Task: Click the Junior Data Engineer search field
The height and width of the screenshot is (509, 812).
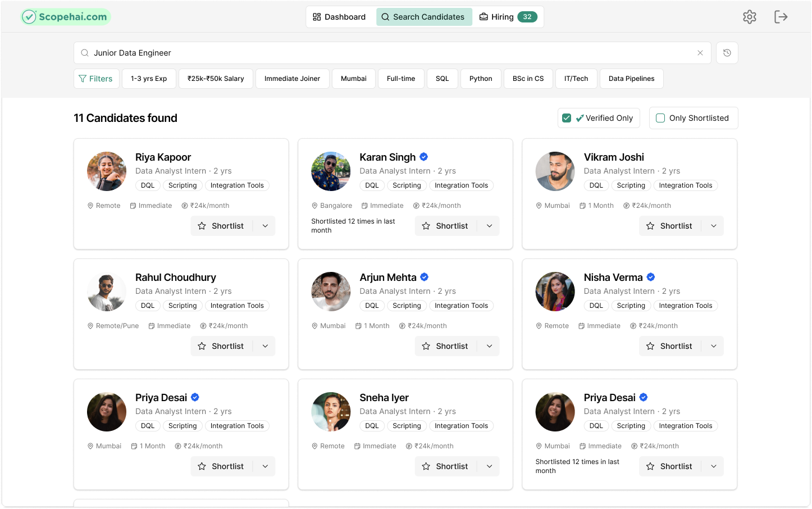Action: (387, 53)
